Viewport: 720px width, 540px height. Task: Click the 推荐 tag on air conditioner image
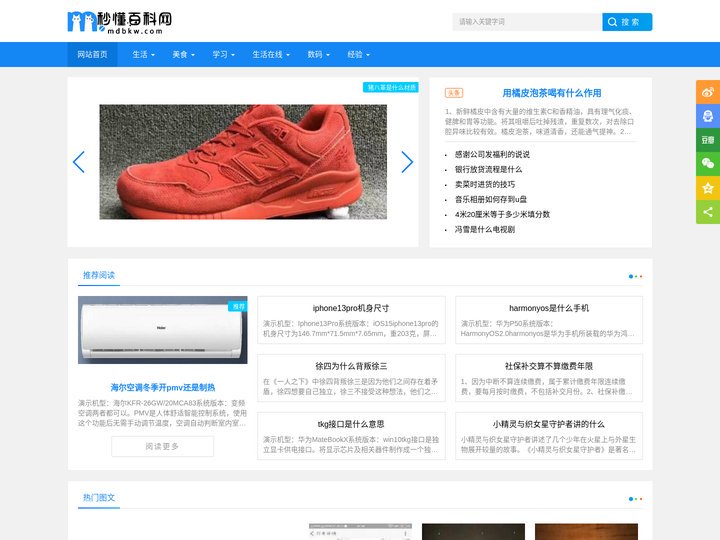pos(238,306)
